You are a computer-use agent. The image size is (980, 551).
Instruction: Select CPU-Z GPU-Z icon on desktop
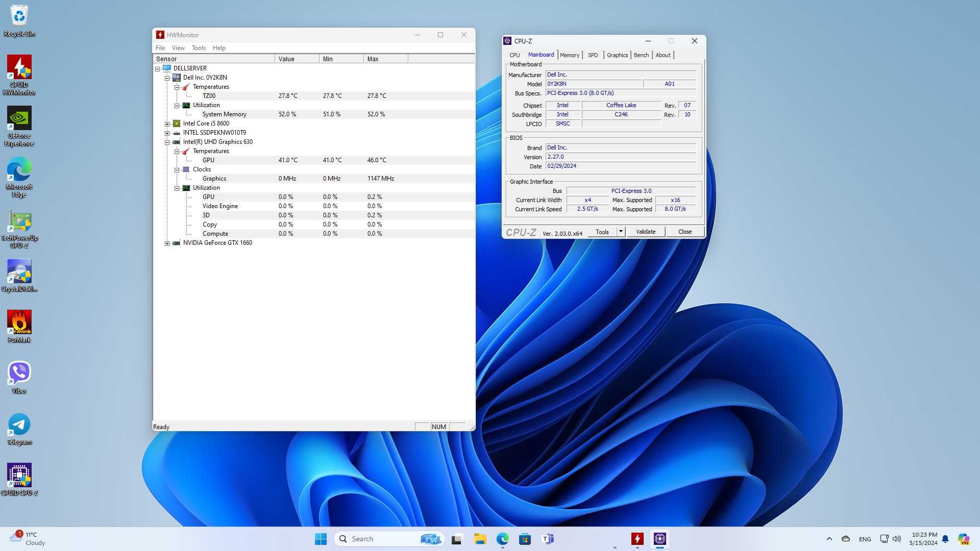18,479
